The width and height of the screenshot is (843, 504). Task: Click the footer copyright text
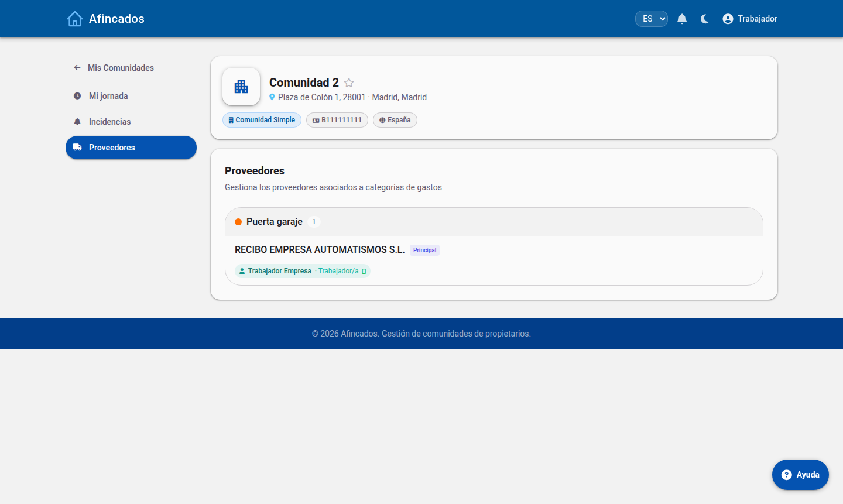pyautogui.click(x=421, y=334)
